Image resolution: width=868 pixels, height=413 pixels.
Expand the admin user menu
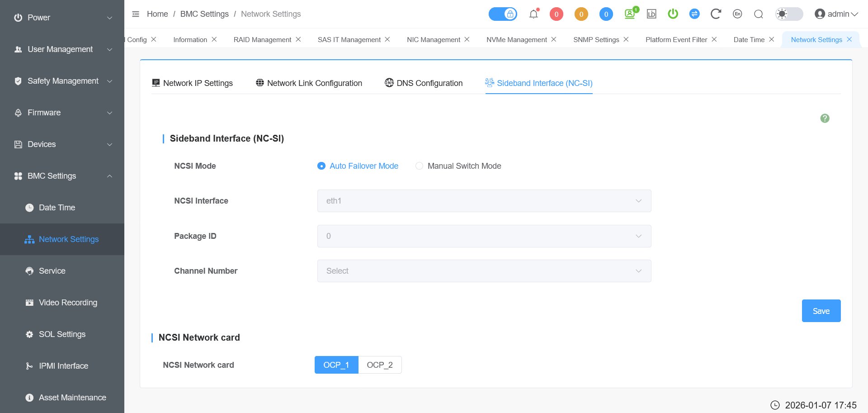[836, 14]
